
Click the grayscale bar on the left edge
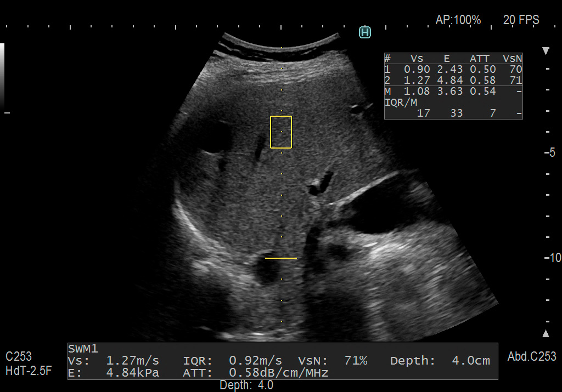2,76
